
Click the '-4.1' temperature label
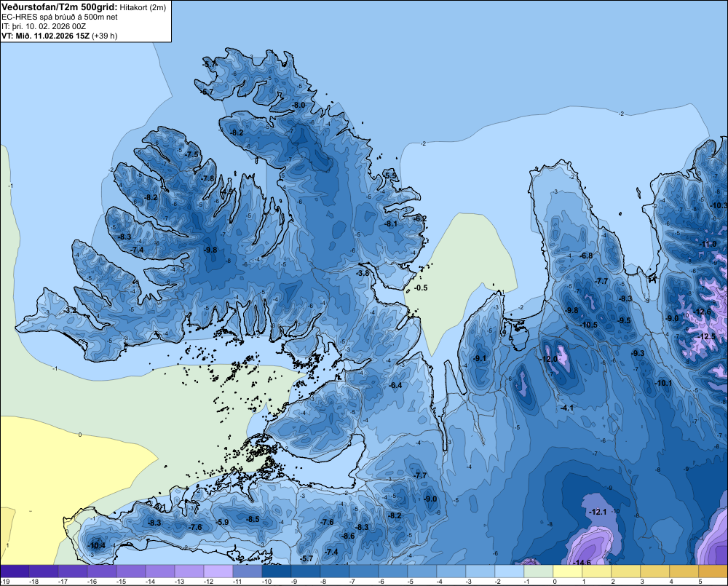[567, 408]
